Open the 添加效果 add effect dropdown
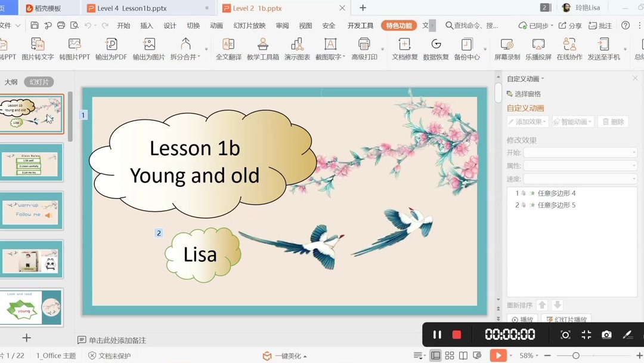Screen dimensions: 644x363 click(x=527, y=121)
